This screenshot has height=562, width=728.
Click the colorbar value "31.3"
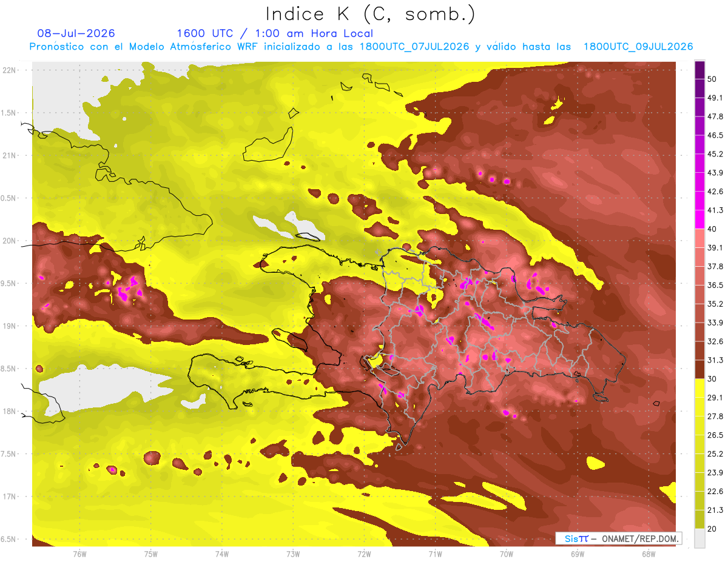click(x=715, y=360)
